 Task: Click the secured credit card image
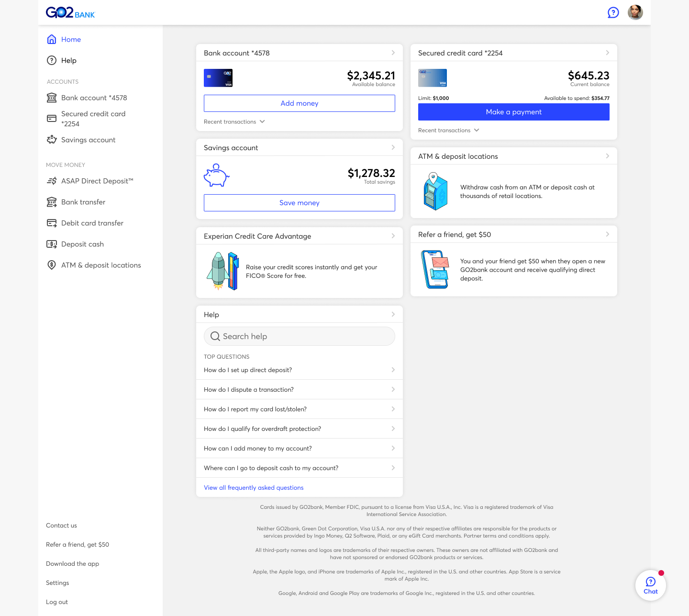[x=433, y=78]
